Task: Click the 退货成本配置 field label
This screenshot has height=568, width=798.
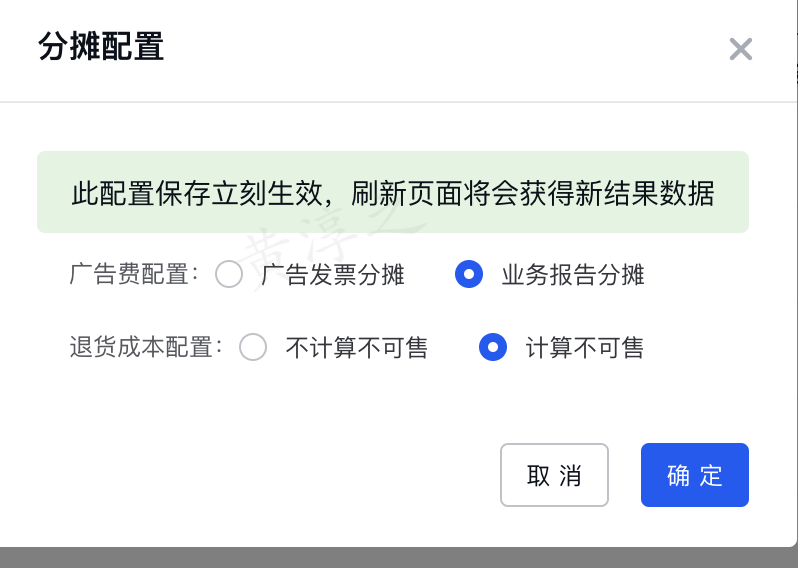Action: (x=146, y=347)
